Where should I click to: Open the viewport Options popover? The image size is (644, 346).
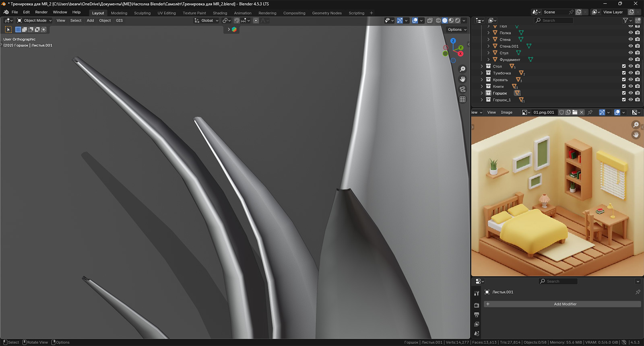[x=457, y=30]
